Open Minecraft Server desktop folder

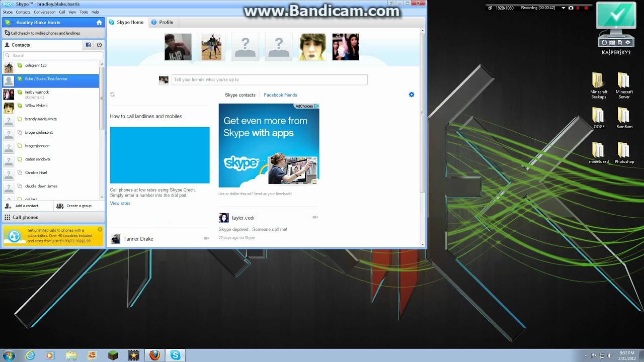tap(624, 85)
